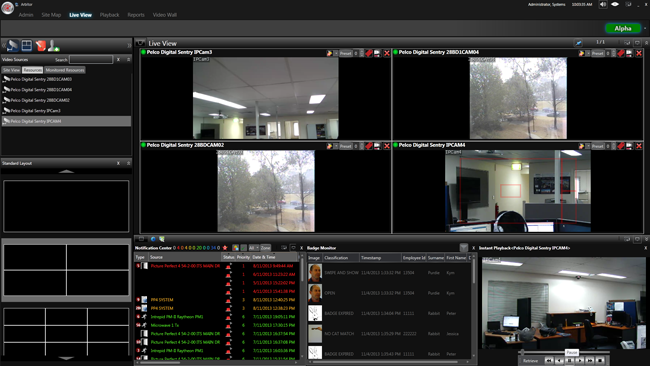
Task: Click the Retrieve button in Instant Playback
Action: point(530,361)
